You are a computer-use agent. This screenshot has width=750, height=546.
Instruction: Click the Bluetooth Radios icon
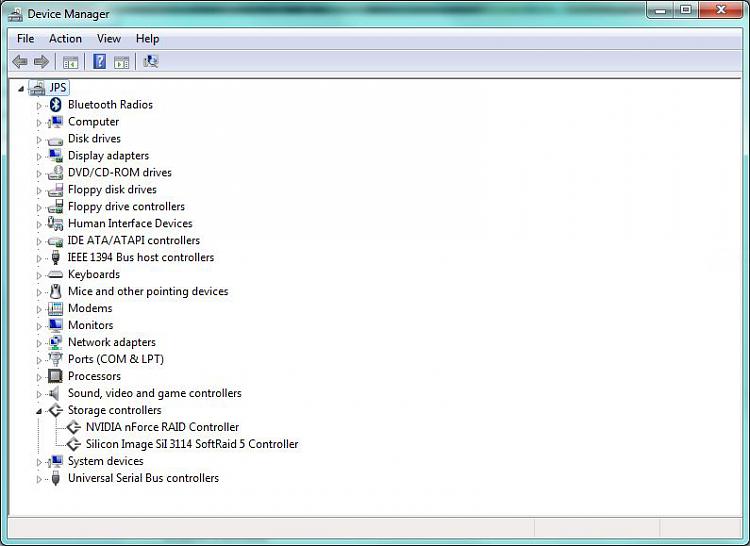click(55, 105)
